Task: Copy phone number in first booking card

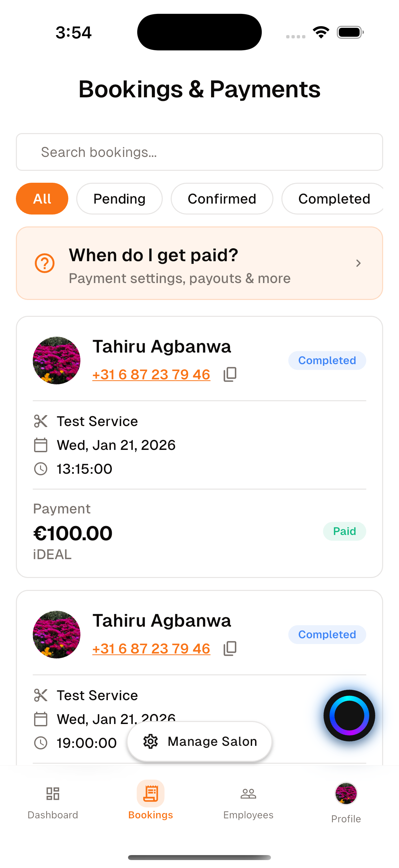Action: [230, 374]
